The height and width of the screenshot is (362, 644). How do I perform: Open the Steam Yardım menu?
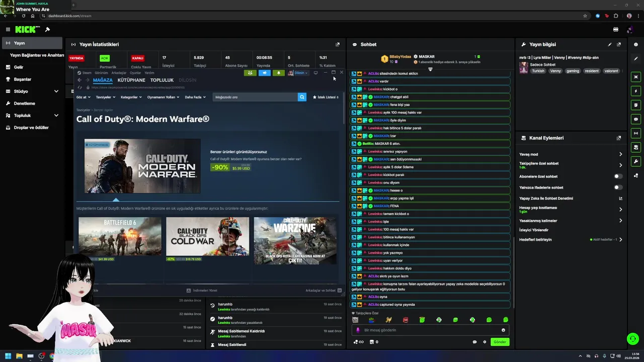(x=149, y=73)
